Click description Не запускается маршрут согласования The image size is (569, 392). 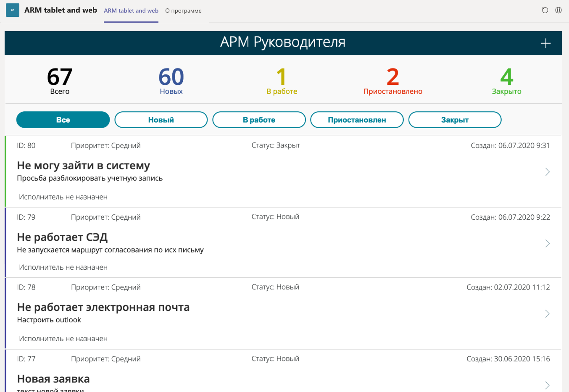click(110, 250)
